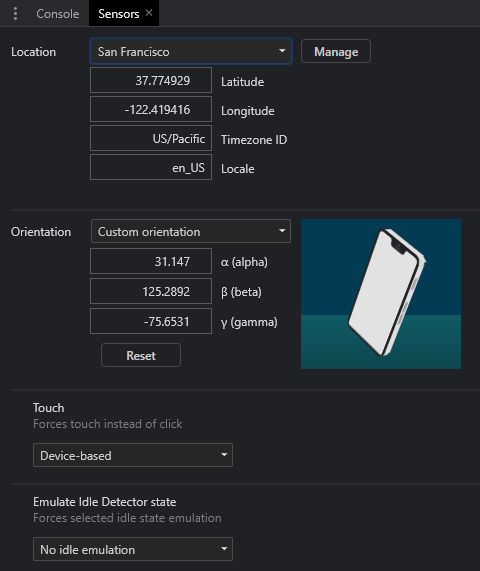Click the Latitude label
The height and width of the screenshot is (571, 480).
click(x=243, y=82)
